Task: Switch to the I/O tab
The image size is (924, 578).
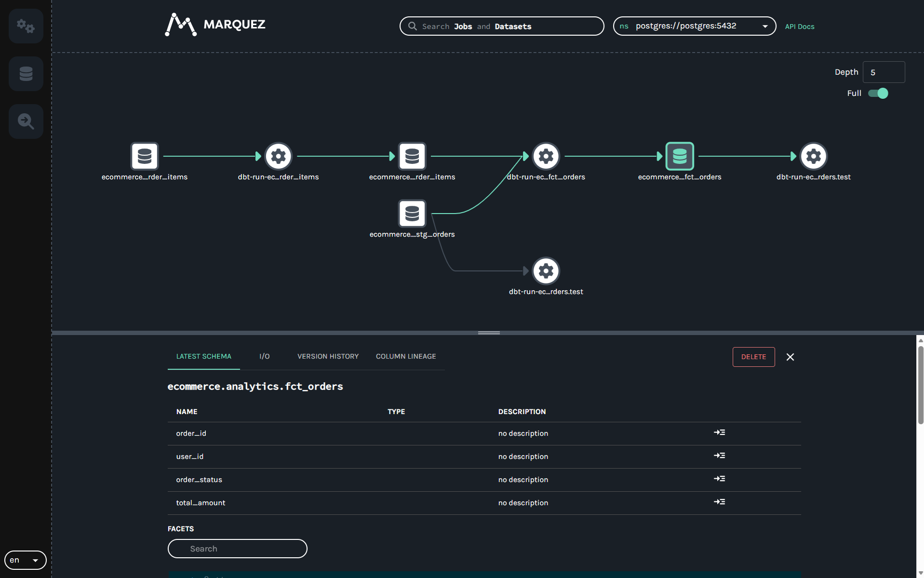Action: (x=265, y=356)
